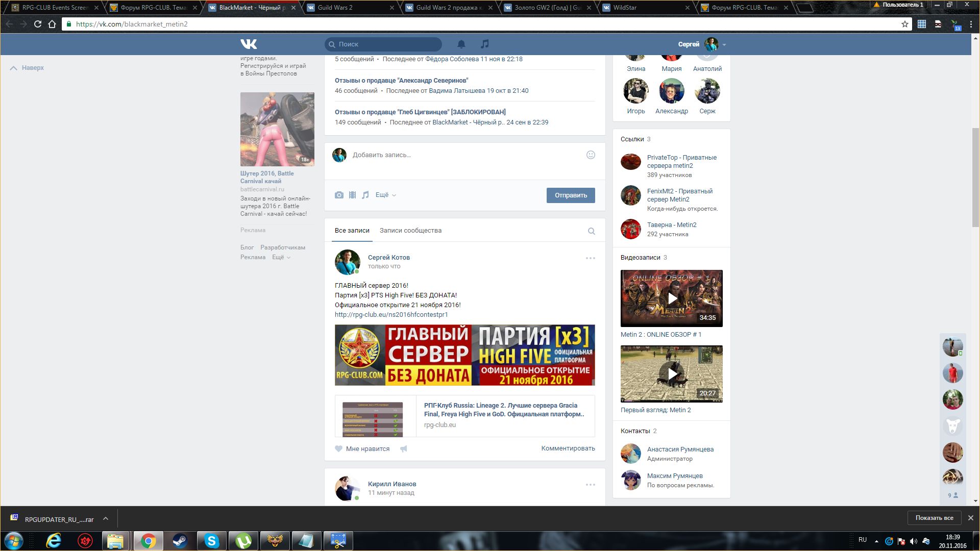This screenshot has height=551, width=980.
Task: Share the post via the megaphone icon
Action: click(x=404, y=449)
